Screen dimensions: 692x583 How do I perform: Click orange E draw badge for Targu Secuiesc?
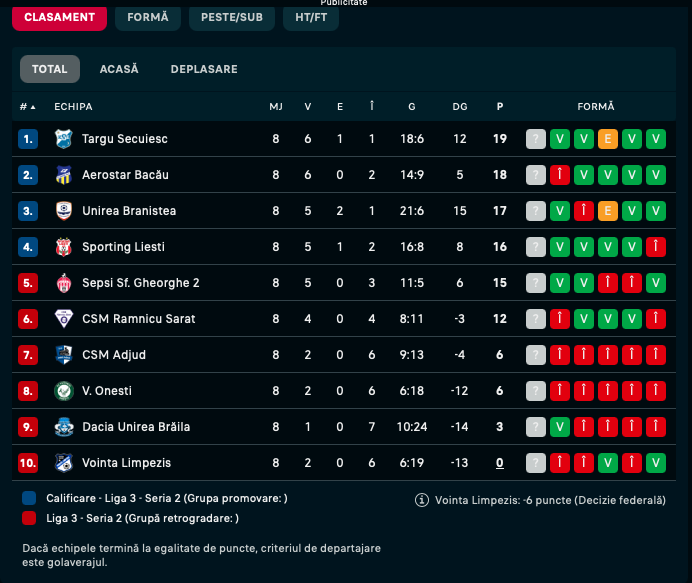608,139
